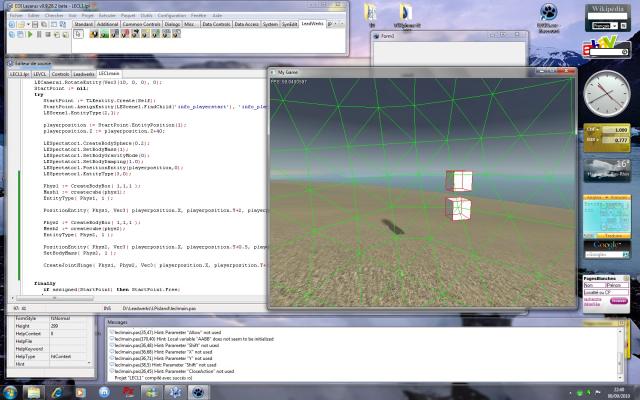Pick the third Leadwerks palette component

(x=115, y=34)
